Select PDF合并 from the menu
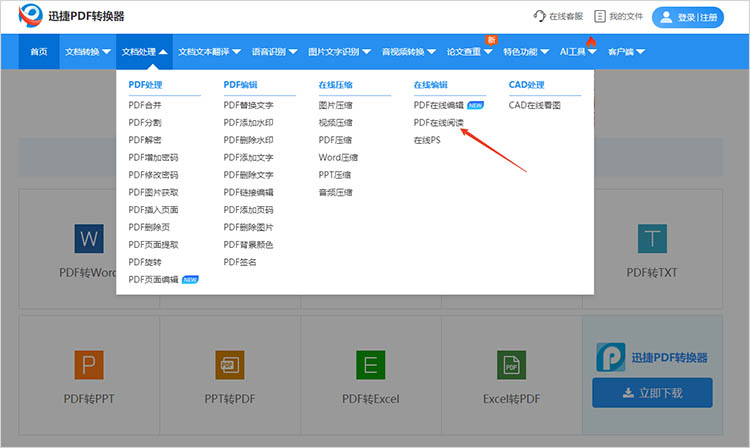The image size is (750, 448). click(x=145, y=105)
